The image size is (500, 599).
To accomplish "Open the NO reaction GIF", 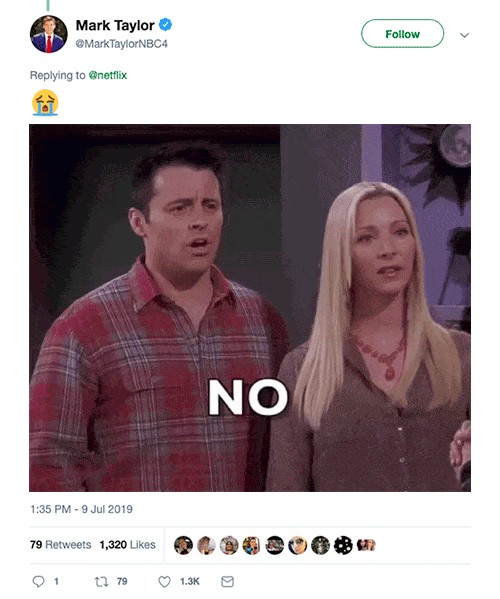I will tap(250, 308).
